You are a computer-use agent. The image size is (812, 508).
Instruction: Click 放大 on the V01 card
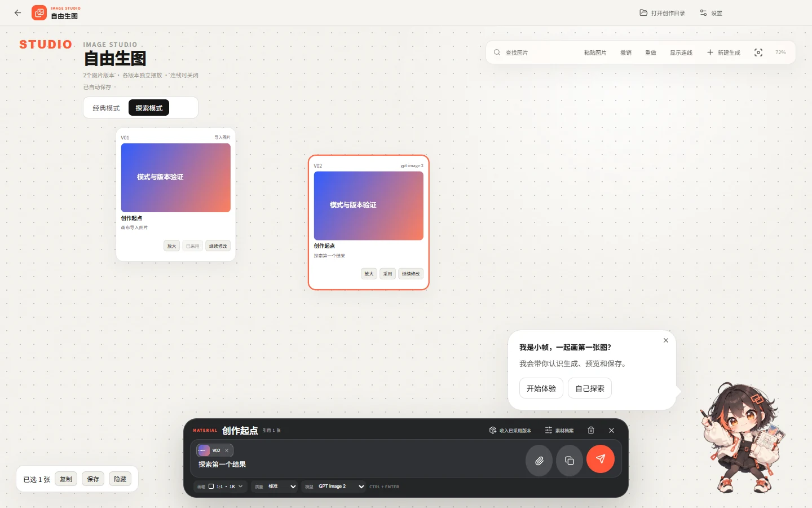click(x=171, y=246)
